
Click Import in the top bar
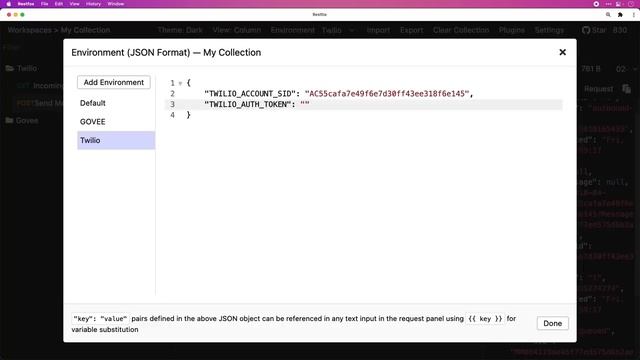pos(378,30)
